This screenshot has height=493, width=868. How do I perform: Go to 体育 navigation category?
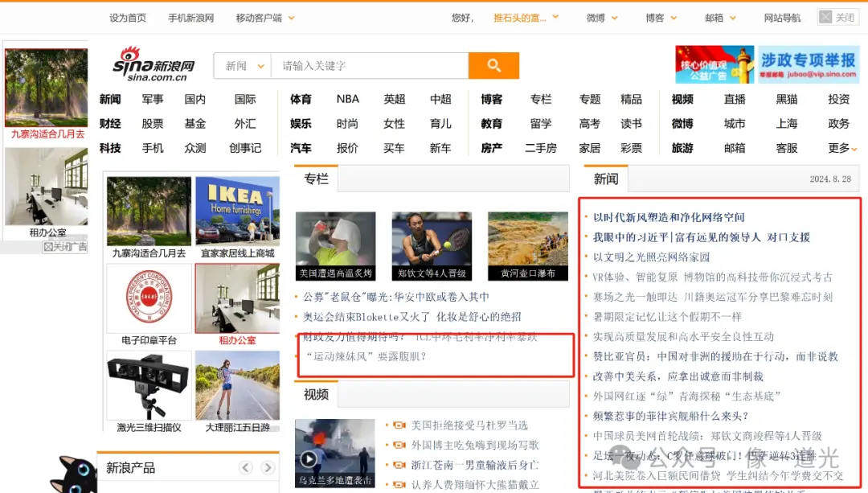(x=301, y=99)
